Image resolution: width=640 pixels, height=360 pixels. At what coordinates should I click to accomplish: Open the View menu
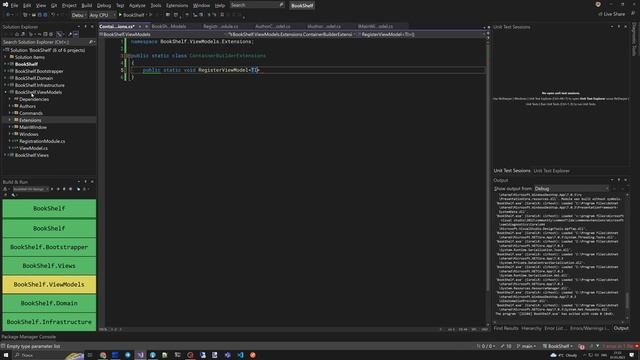[x=41, y=5]
